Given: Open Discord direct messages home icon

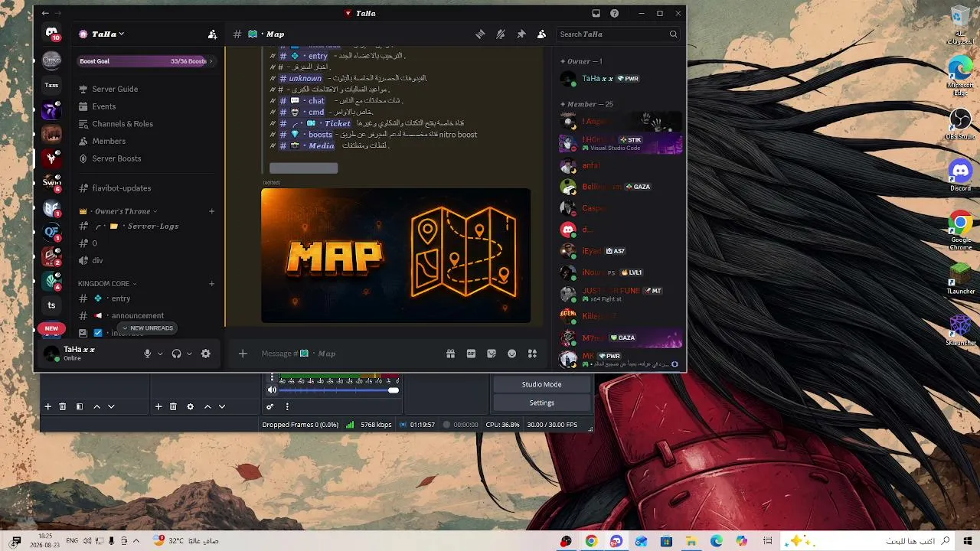Looking at the screenshot, I should click(51, 34).
